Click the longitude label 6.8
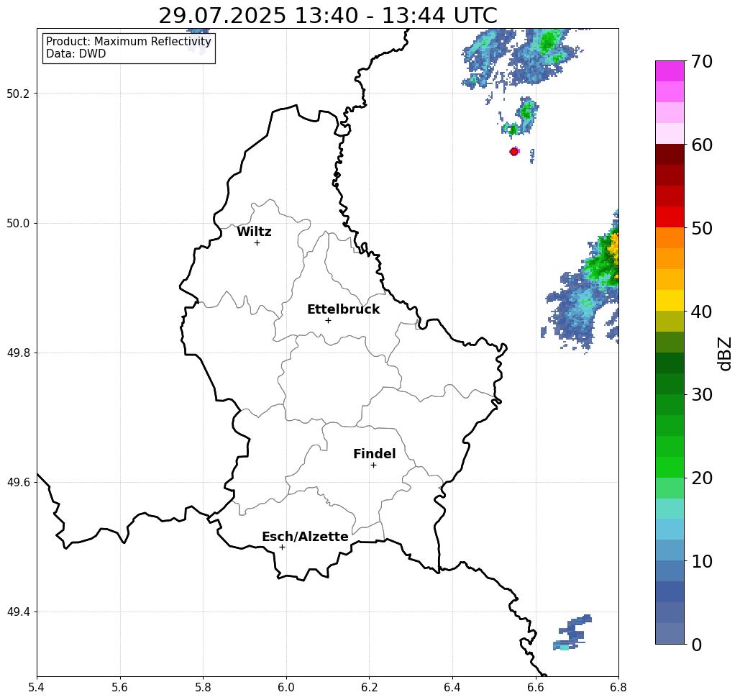740x700 pixels. coord(618,687)
